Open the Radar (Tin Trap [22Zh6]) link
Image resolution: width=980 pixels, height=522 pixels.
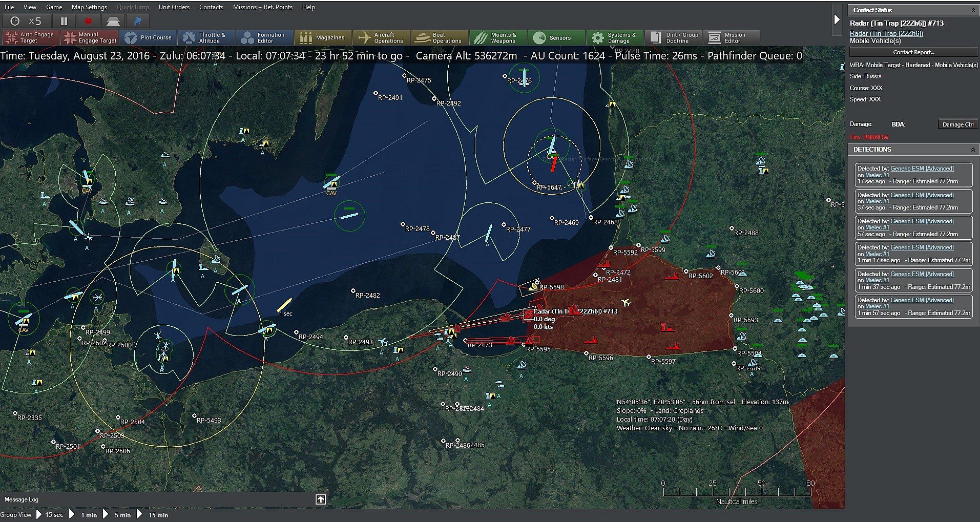pos(886,33)
